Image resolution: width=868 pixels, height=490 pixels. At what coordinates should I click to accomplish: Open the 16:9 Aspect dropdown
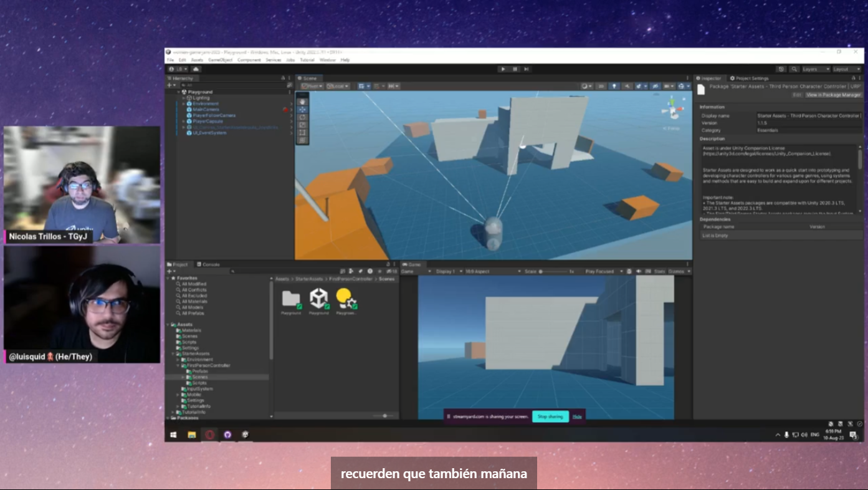pos(492,272)
